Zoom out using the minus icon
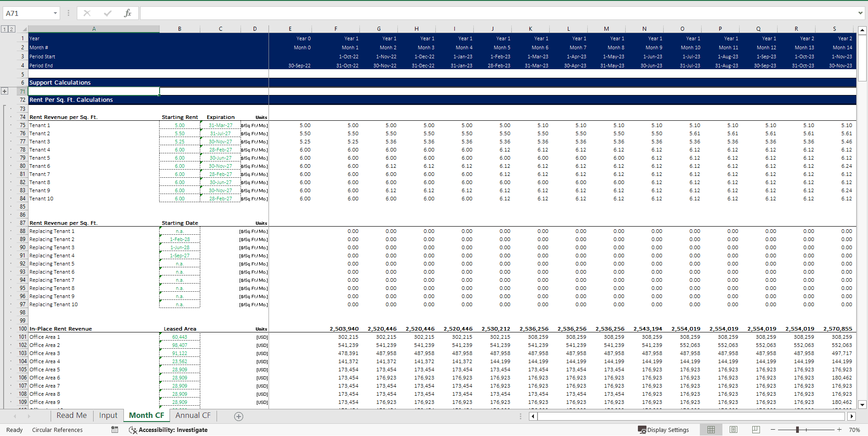 [773, 430]
